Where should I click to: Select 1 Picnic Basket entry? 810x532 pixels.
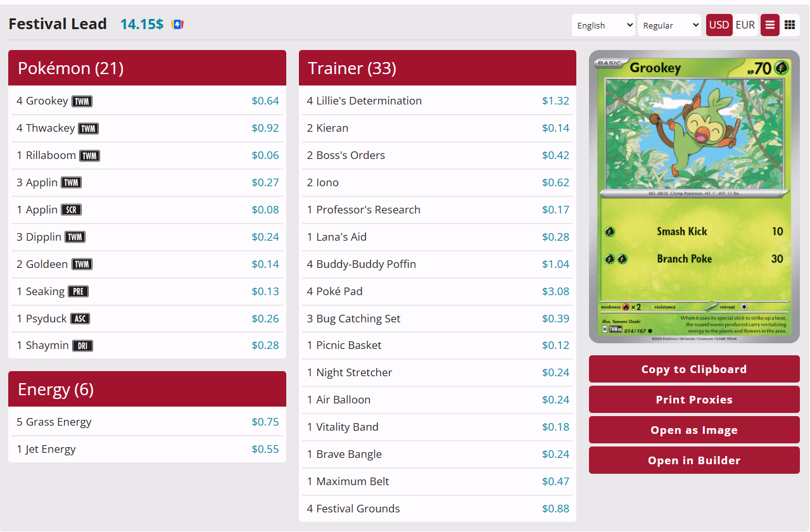438,345
